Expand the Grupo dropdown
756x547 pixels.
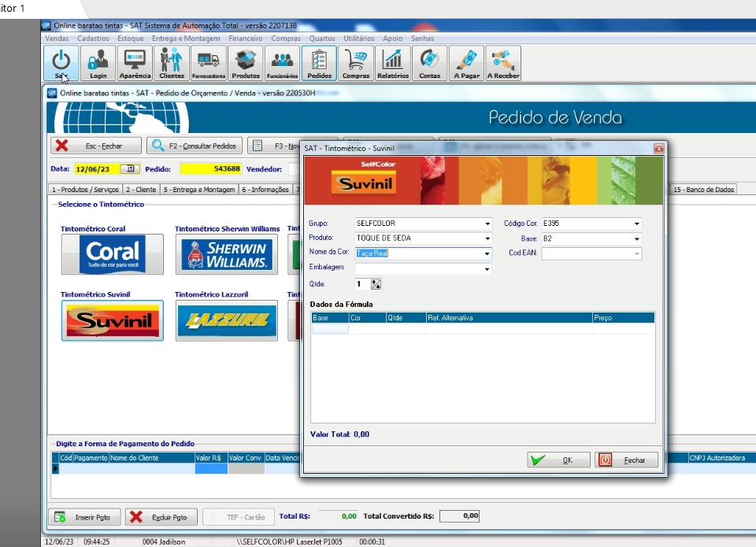point(488,224)
